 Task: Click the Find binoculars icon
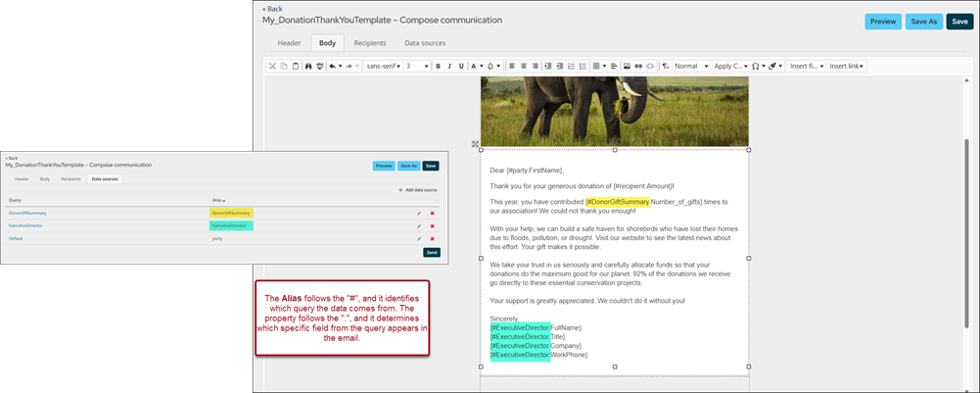pyautogui.click(x=307, y=66)
